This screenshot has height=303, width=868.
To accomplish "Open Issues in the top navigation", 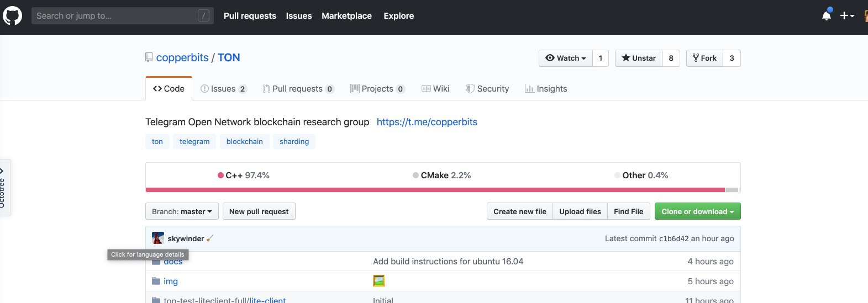I will (x=299, y=16).
